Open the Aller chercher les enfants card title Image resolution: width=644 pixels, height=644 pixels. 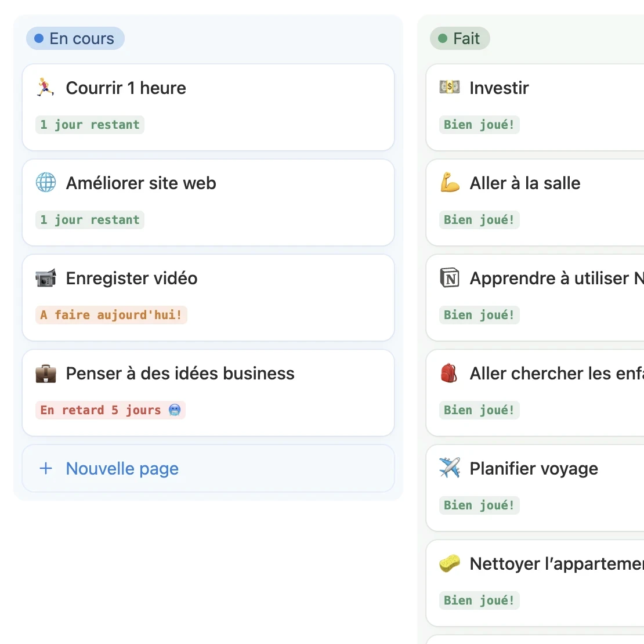pos(556,374)
